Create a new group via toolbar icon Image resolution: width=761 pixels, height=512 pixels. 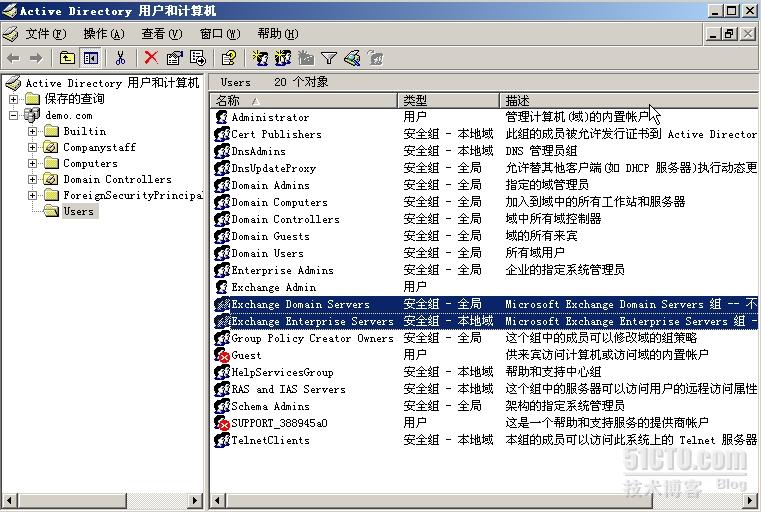[283, 59]
